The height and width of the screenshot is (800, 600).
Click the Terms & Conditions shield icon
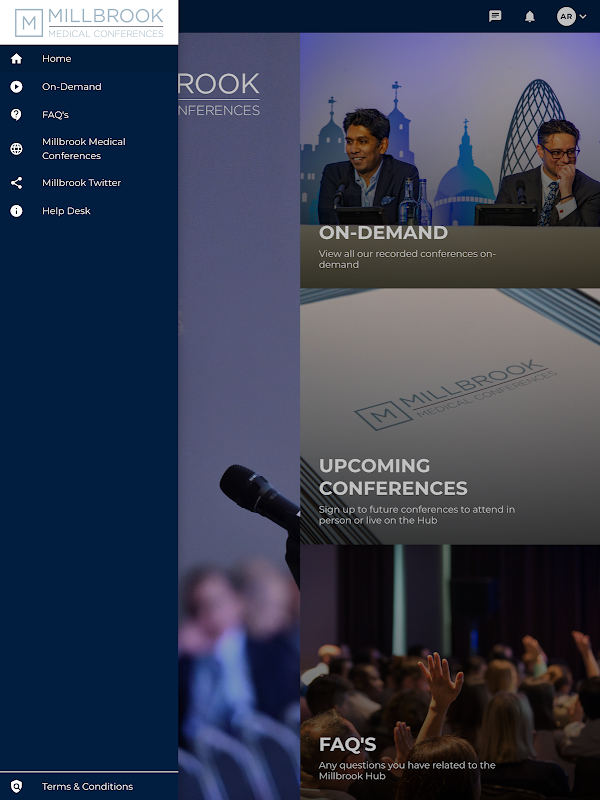point(16,786)
